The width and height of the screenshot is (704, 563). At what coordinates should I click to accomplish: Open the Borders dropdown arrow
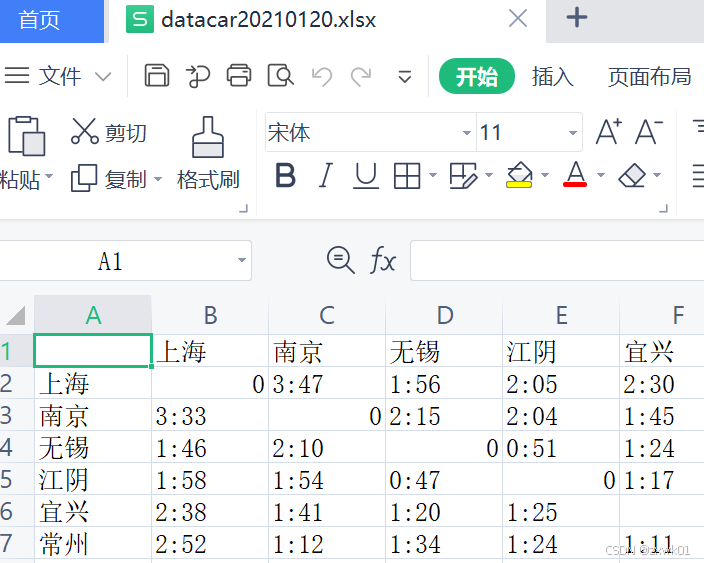433,175
